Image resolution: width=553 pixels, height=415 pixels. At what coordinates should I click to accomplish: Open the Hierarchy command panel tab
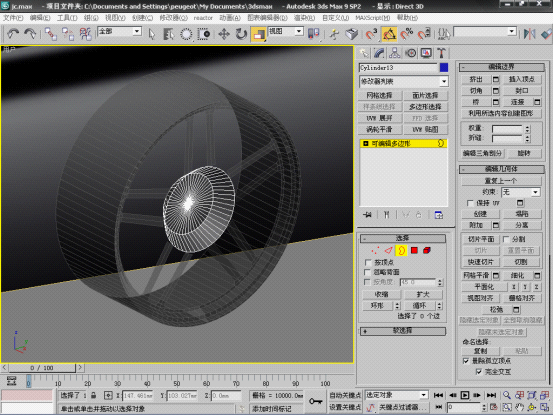click(394, 53)
